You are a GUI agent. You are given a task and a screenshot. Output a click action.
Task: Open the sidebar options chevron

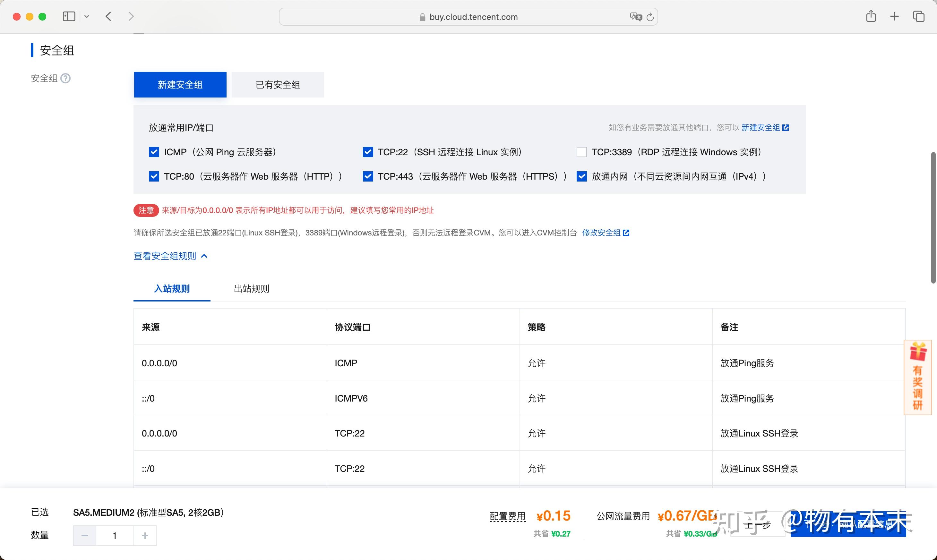click(86, 17)
